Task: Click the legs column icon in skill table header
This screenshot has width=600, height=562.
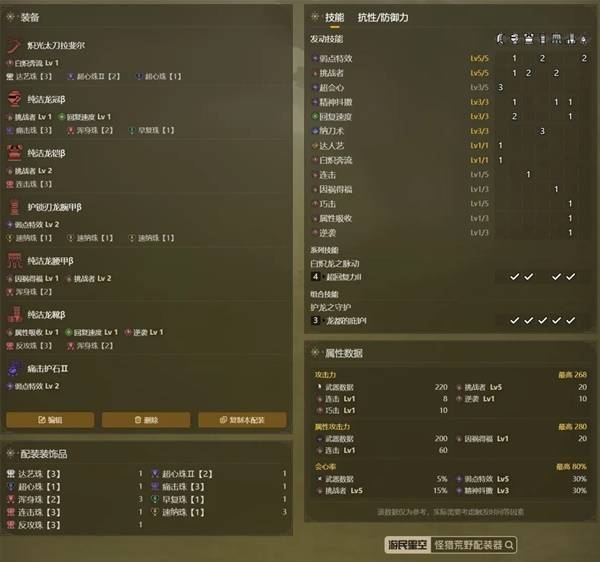Action: click(571, 39)
